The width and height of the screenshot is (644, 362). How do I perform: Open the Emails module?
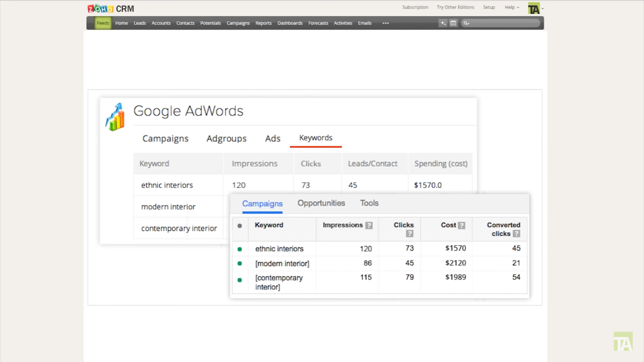364,23
